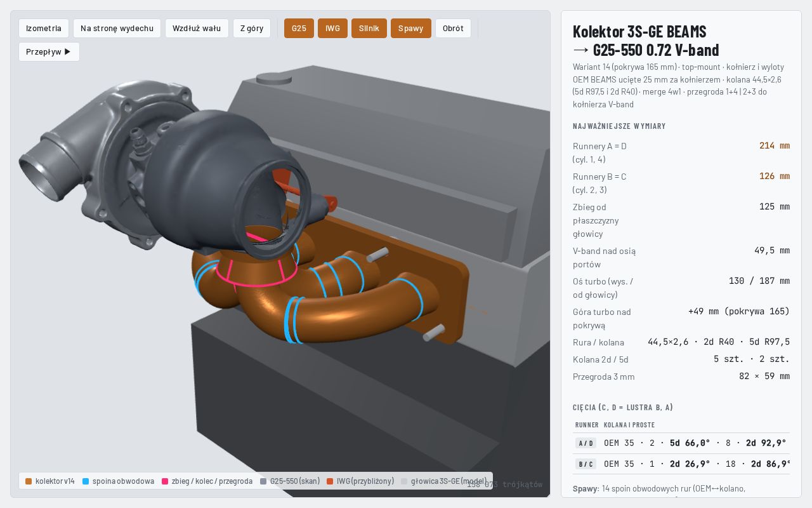Click the orange kolektor v14 legend swatch
The width and height of the screenshot is (812, 508).
29,481
